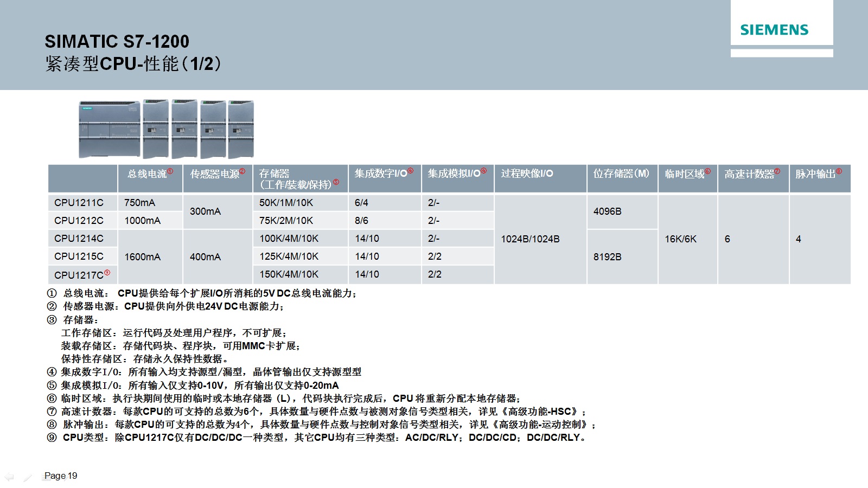Click the S7-1200 CPU modules product image

(167, 129)
